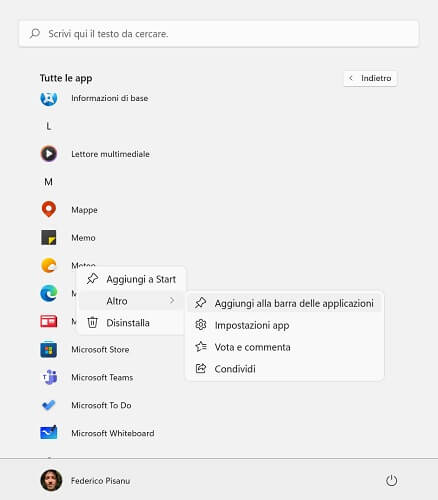438x500 pixels.
Task: Open the Memo sticky note icon
Action: pyautogui.click(x=49, y=238)
